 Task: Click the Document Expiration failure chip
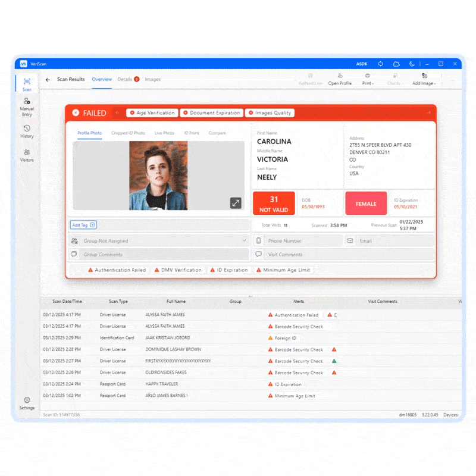coord(212,112)
